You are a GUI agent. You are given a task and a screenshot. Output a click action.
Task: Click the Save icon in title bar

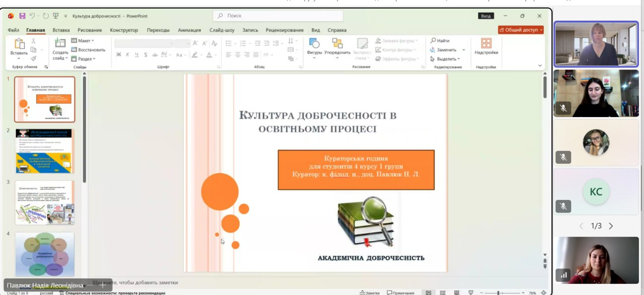21,16
